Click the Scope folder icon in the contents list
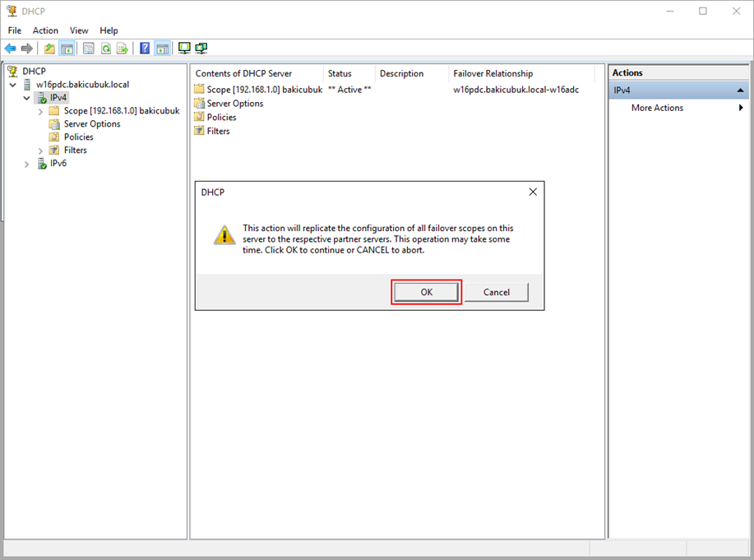754x560 pixels. tap(199, 89)
